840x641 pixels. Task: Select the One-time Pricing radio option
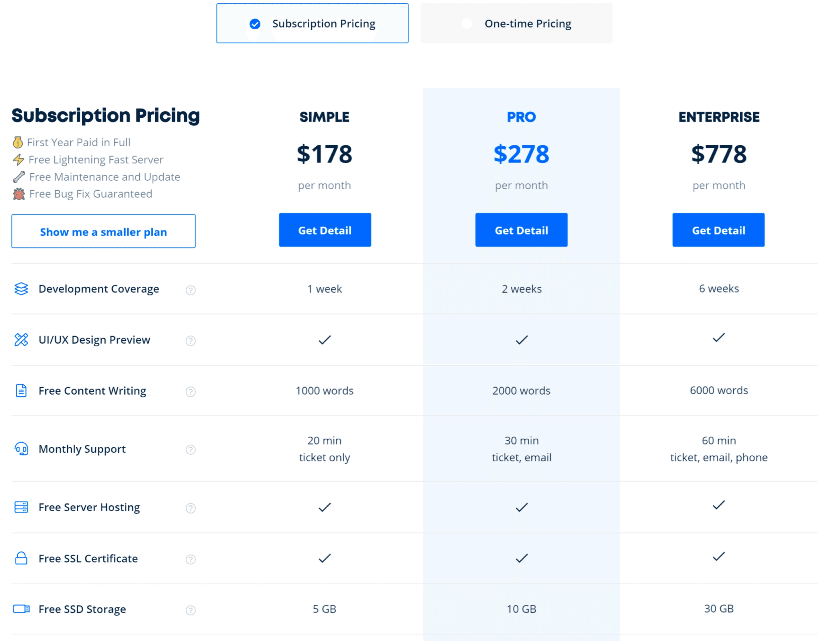tap(516, 23)
